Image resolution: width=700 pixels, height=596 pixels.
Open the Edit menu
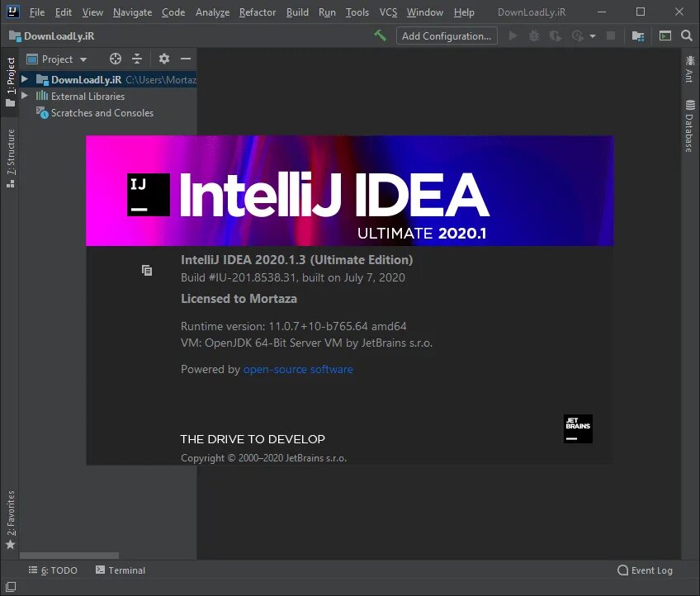pyautogui.click(x=64, y=12)
